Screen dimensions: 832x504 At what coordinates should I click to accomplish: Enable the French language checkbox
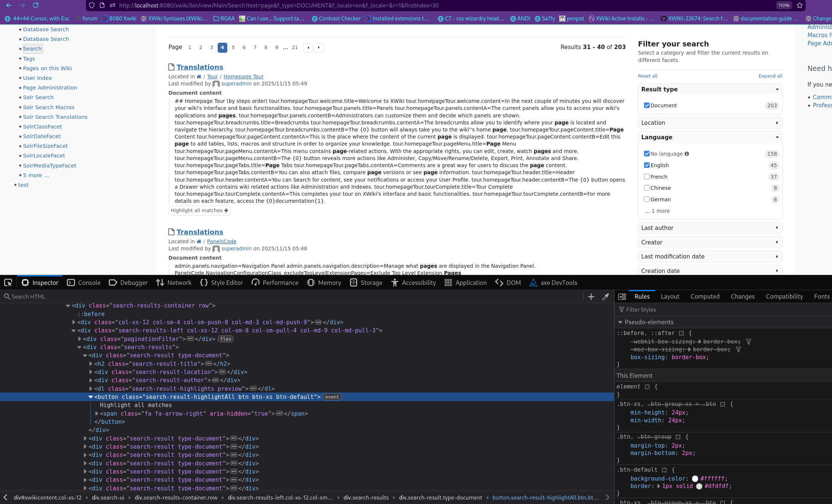[647, 177]
